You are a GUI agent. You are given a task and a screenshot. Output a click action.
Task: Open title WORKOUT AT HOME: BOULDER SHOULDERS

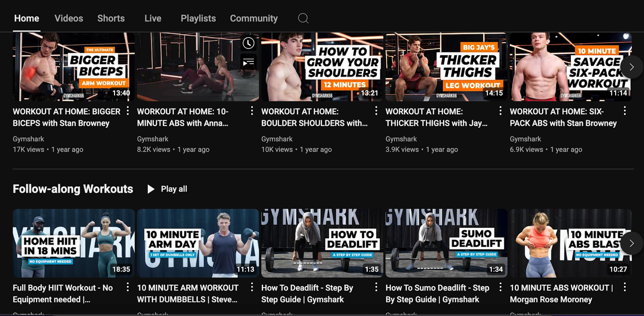314,117
